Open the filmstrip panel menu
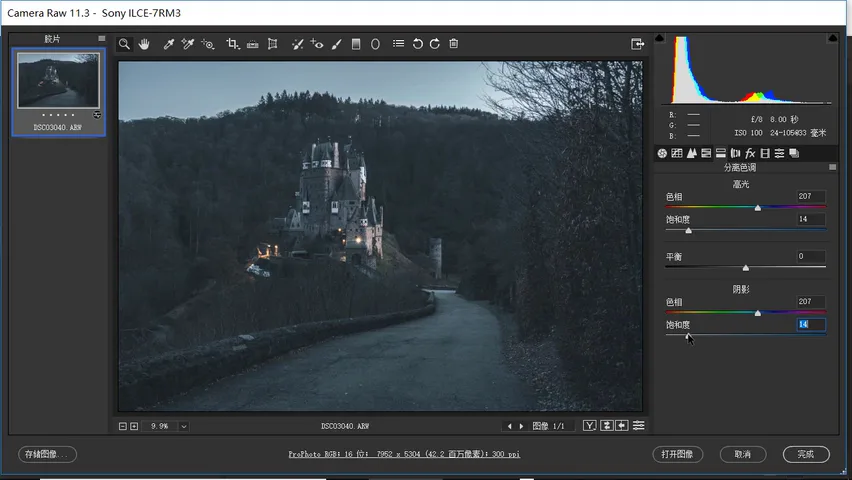Viewport: 852px width, 480px height. (102, 39)
